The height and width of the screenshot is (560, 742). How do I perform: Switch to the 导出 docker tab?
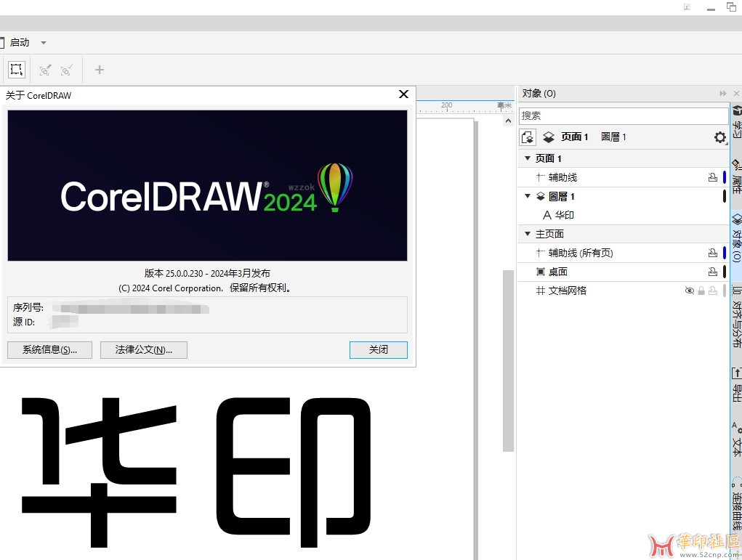(737, 384)
